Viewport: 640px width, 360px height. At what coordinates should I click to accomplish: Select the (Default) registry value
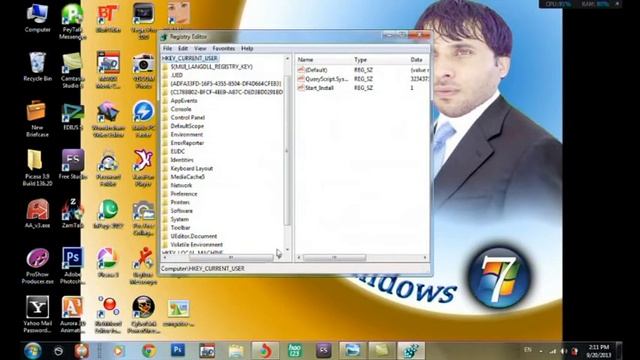(x=316, y=70)
